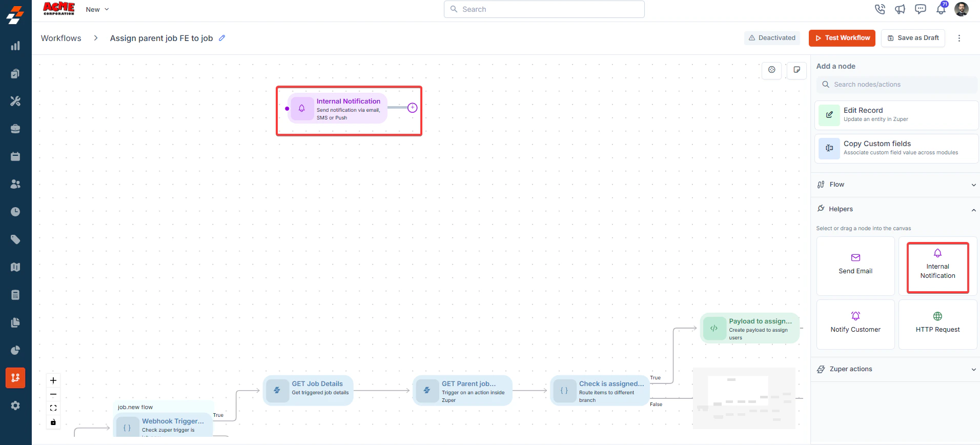Viewport: 980px width, 445px height.
Task: Fit the canvas view to screen
Action: [53, 408]
